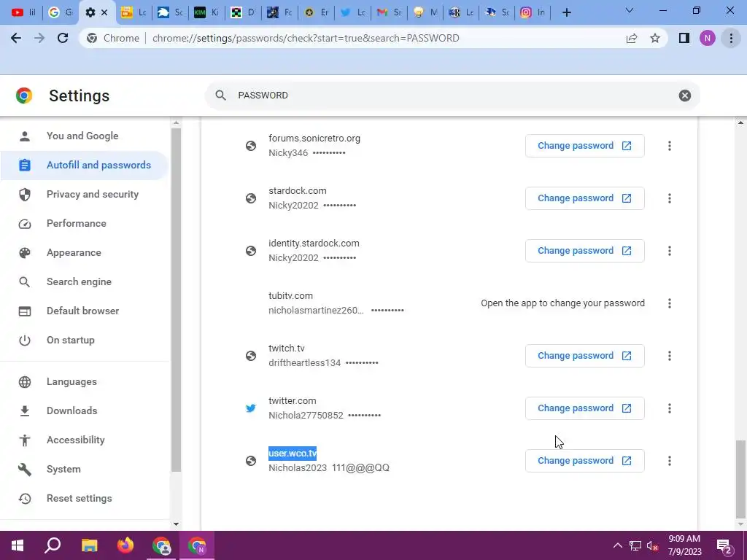Show hidden system tray icons
747x560 pixels.
click(617, 545)
